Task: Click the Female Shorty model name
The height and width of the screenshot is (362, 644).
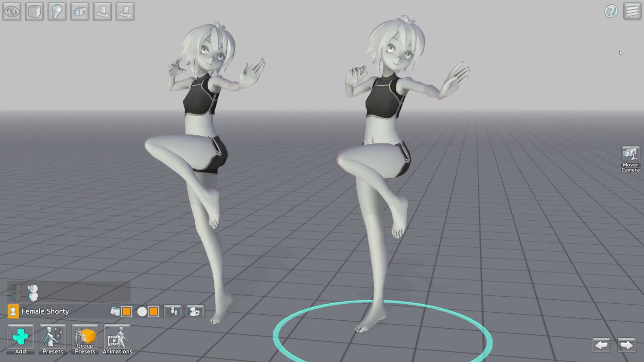Action: 45,311
